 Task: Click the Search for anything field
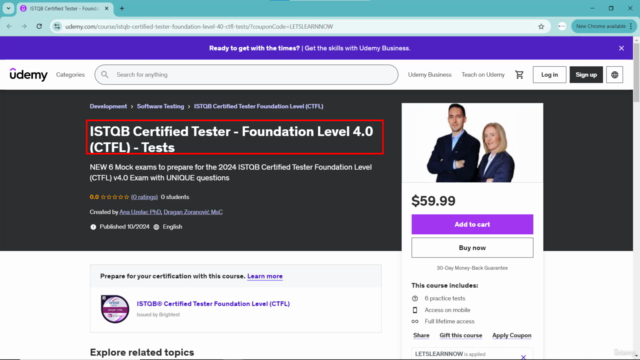tap(247, 75)
